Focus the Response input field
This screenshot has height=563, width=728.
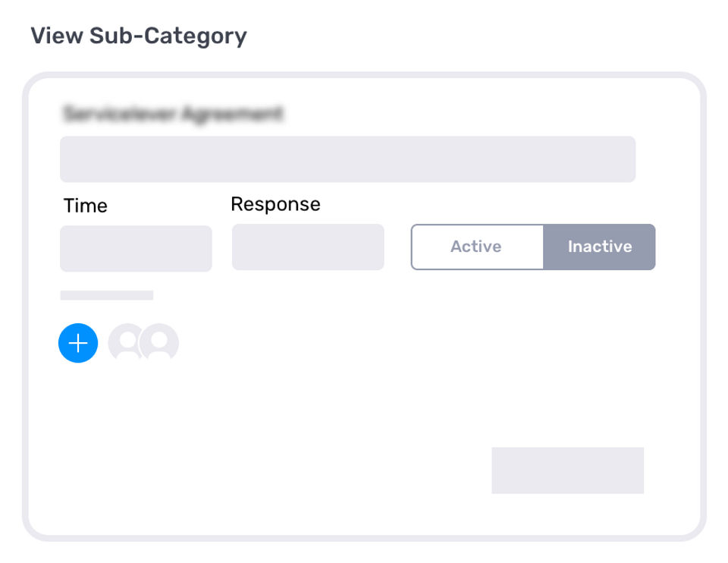pyautogui.click(x=308, y=247)
